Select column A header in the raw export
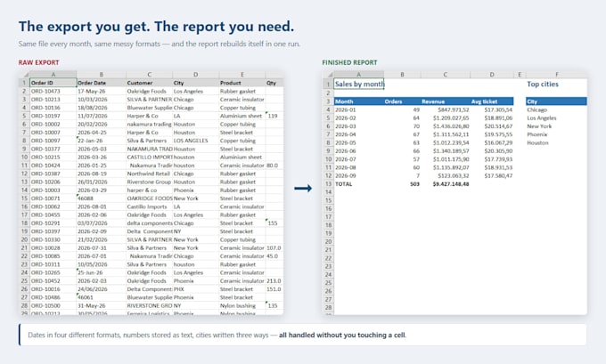 [53, 75]
